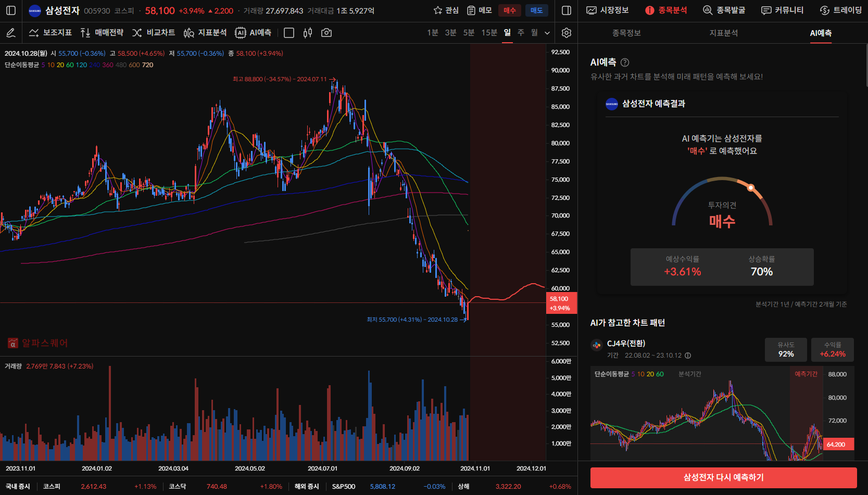Screen dimensions: 868x495
Task: Toggle the 600-day moving average
Action: click(x=134, y=65)
